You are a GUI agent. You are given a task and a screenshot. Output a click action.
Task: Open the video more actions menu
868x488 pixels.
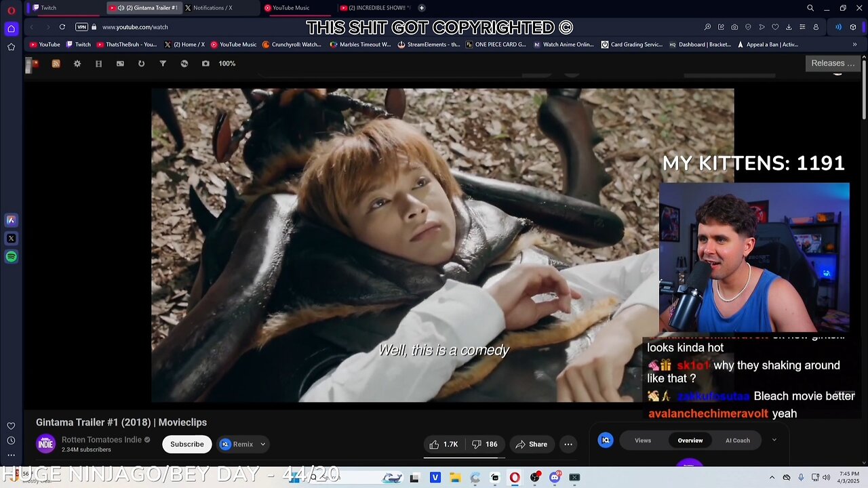(568, 445)
